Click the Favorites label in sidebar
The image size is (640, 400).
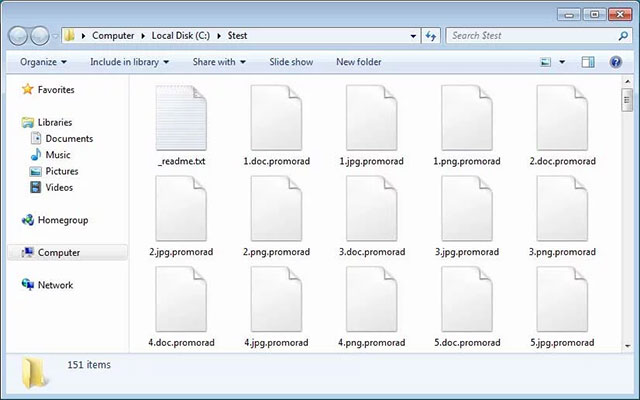pos(56,90)
